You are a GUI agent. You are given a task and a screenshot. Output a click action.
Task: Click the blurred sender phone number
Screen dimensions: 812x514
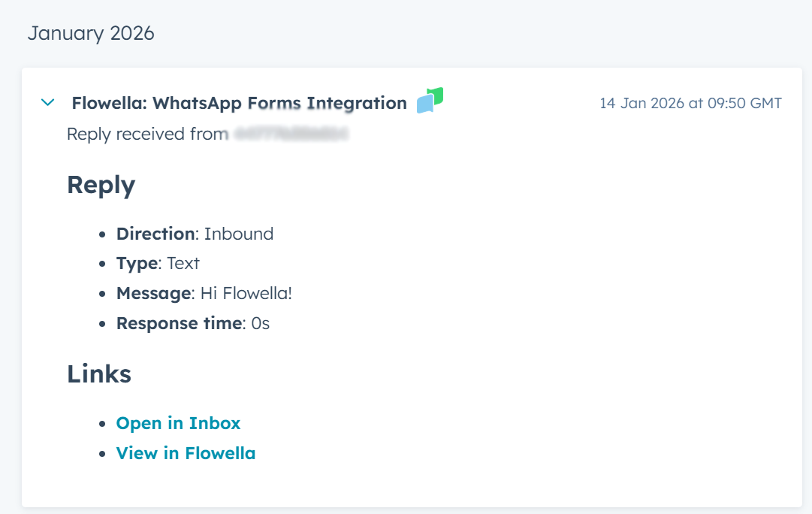tap(291, 135)
